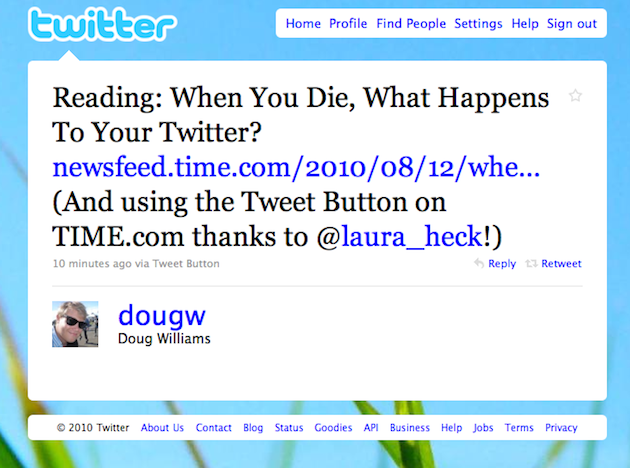This screenshot has height=468, width=630.
Task: Sign out of Twitter
Action: pyautogui.click(x=572, y=24)
